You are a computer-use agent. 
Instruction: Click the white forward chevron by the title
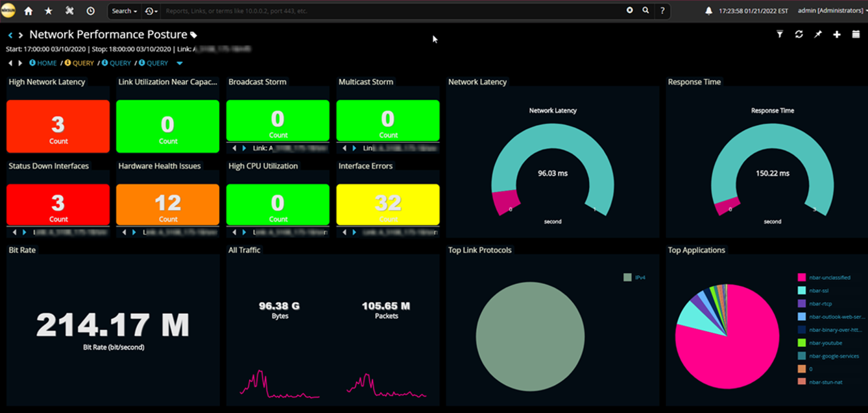point(21,35)
